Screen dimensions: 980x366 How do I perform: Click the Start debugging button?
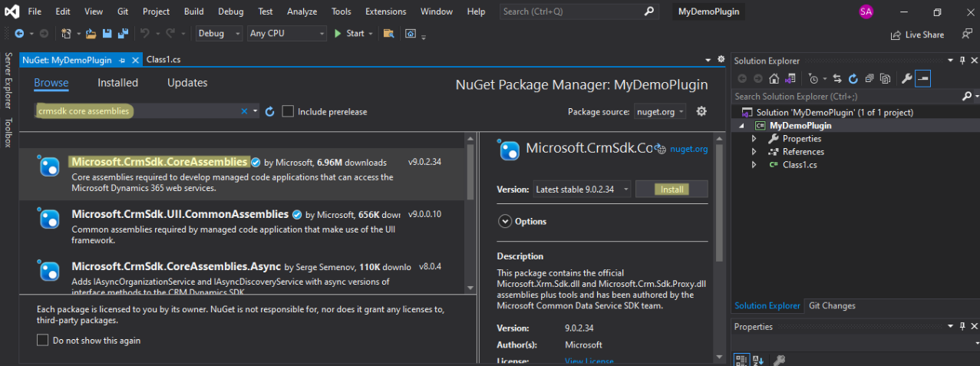tap(349, 34)
